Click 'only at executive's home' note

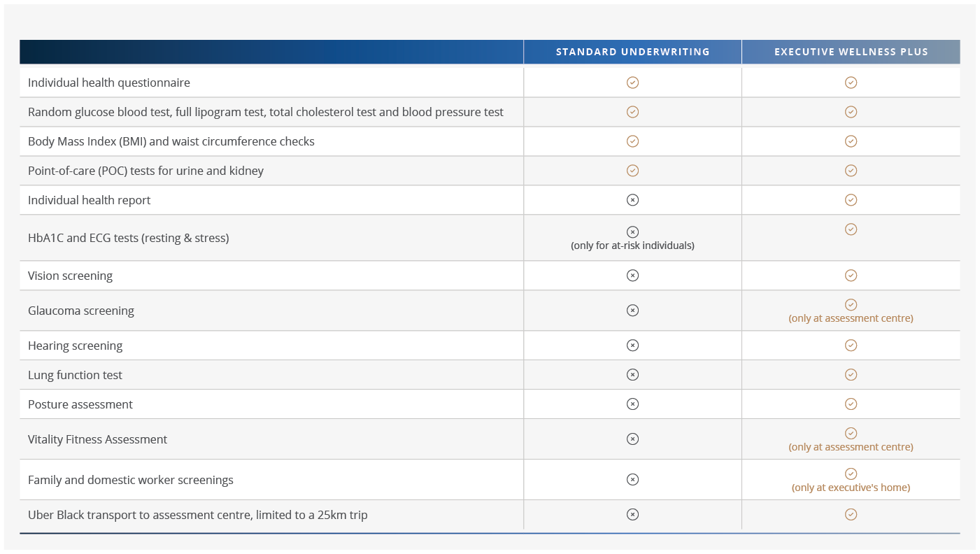coord(851,488)
